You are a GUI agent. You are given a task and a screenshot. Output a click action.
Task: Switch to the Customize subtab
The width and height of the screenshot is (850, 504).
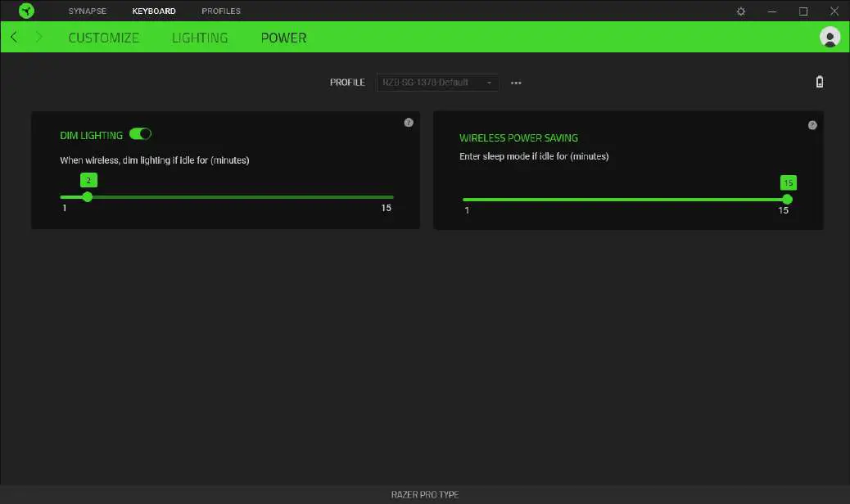[103, 38]
